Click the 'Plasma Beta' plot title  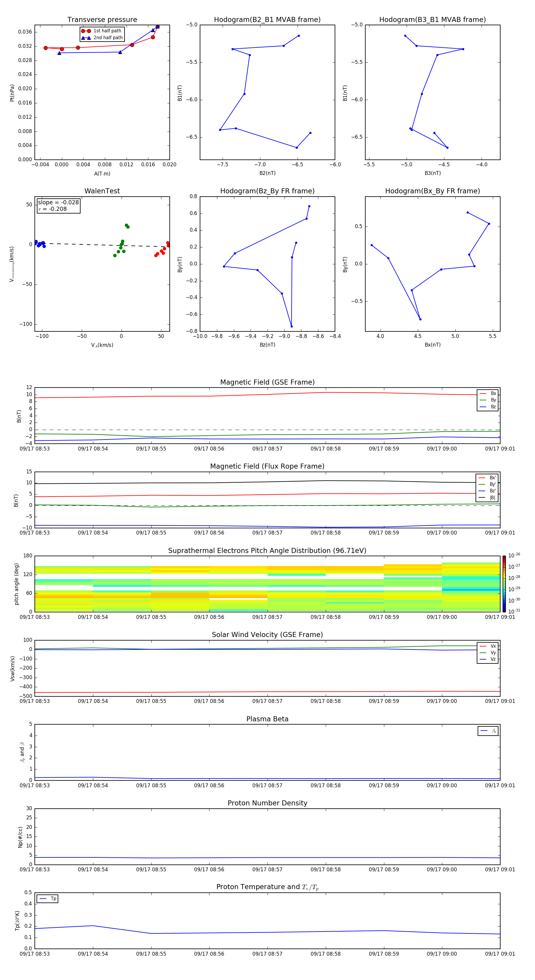pyautogui.click(x=267, y=719)
